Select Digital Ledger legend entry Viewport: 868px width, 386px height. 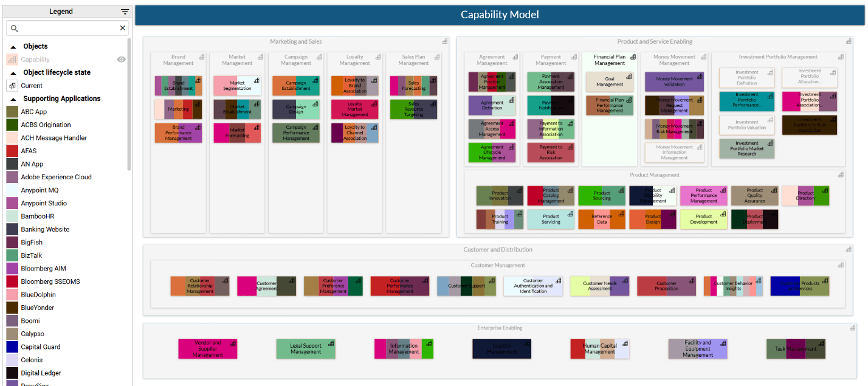(41, 373)
